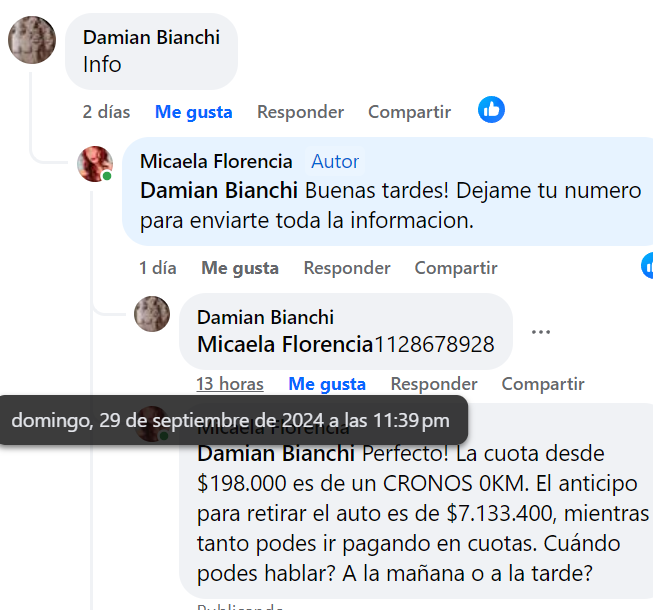This screenshot has height=610, width=653.
Task: Click Responder under the Info comment
Action: click(300, 112)
